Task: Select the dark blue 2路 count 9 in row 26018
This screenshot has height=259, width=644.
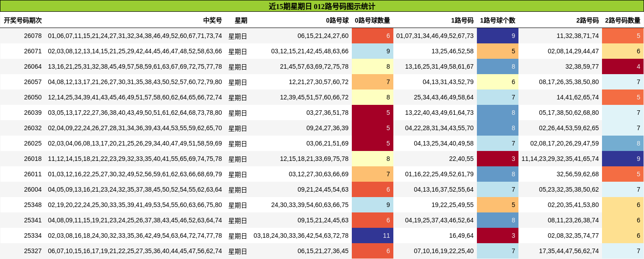Action: (x=623, y=159)
